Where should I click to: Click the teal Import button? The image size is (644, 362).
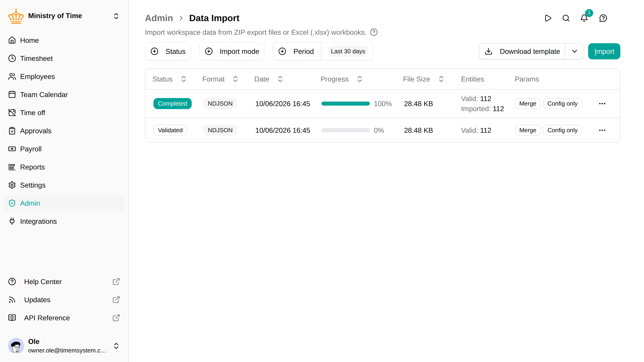(604, 51)
